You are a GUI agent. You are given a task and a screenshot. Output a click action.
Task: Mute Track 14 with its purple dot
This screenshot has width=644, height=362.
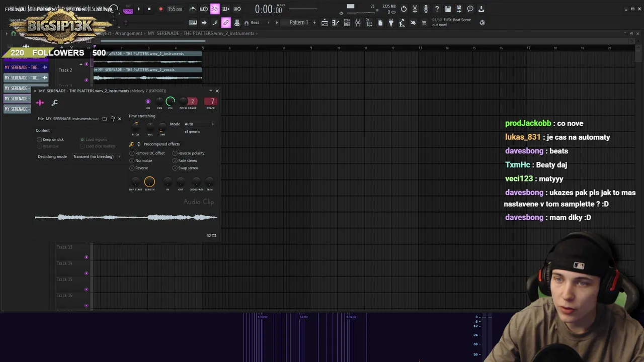86,274
